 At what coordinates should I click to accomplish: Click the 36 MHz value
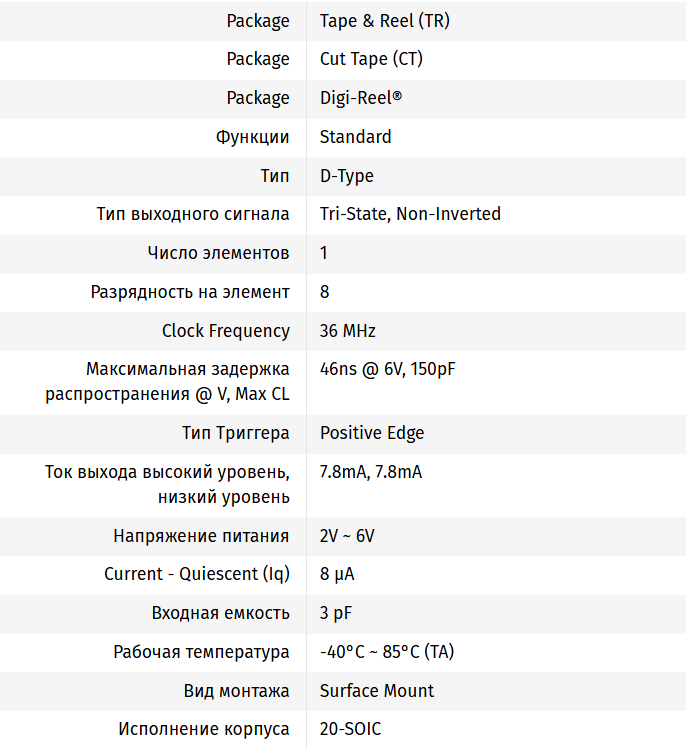tap(347, 331)
